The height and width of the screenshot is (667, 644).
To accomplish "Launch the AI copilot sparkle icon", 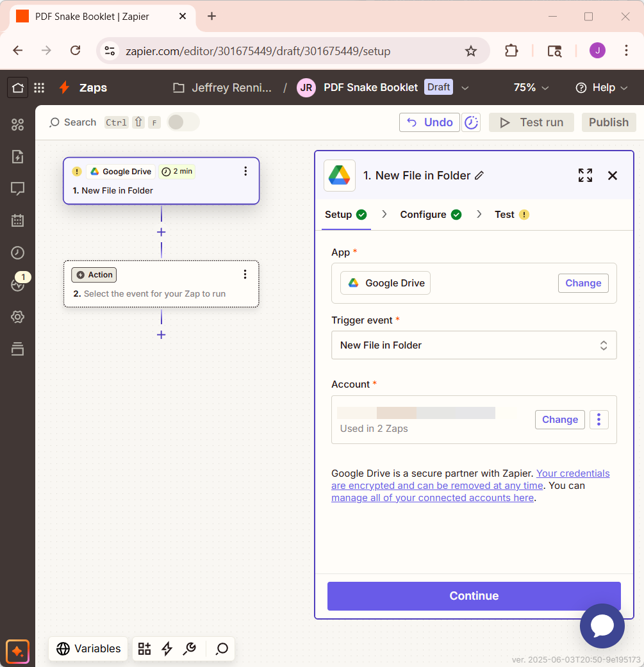I will 17,651.
